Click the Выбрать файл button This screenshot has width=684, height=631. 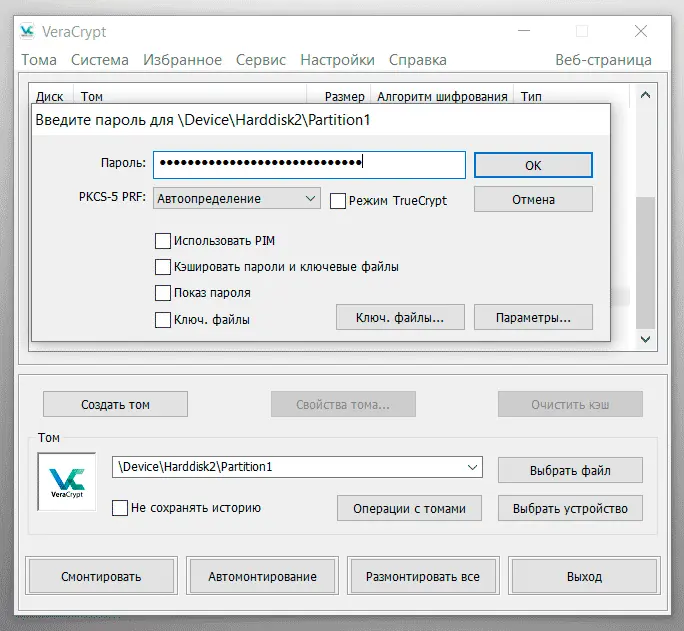(x=570, y=470)
